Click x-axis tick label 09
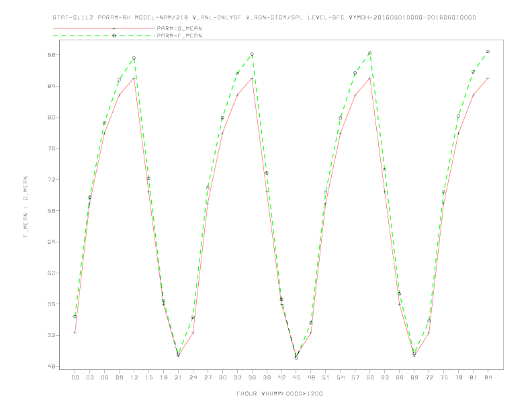The image size is (532, 411). coord(119,377)
